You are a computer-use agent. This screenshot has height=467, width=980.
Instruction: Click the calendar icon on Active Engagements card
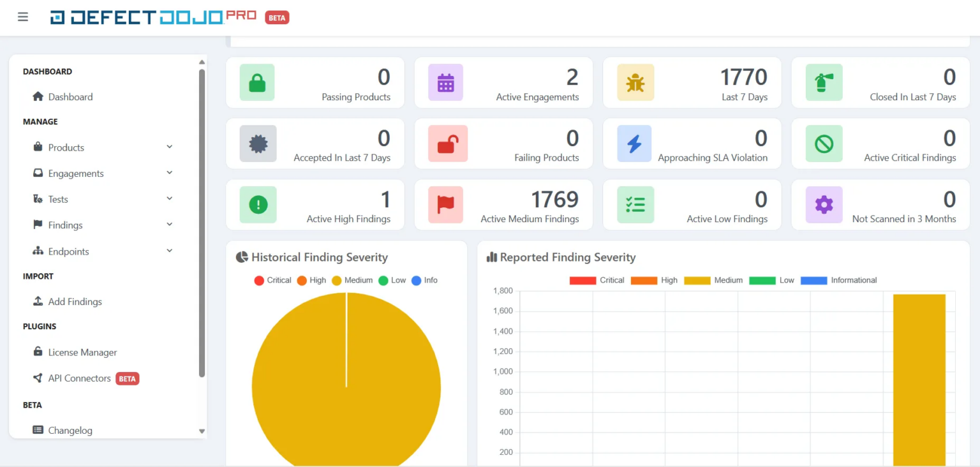[x=445, y=82]
